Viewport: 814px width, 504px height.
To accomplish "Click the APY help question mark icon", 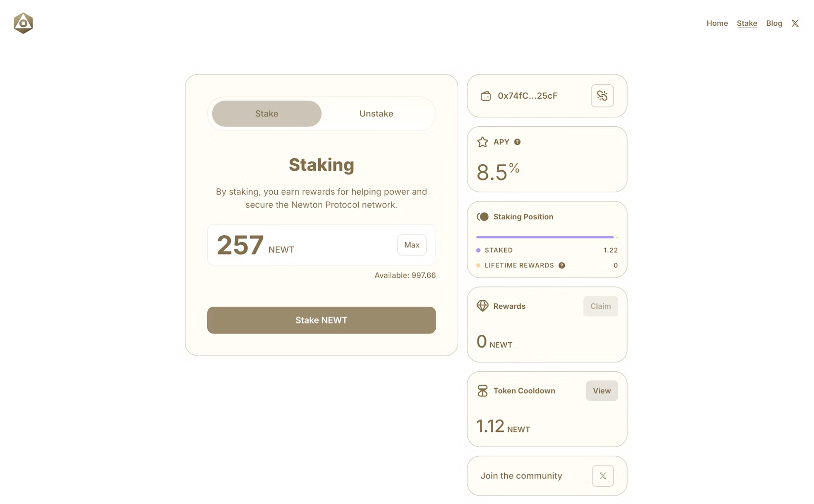I will (517, 142).
